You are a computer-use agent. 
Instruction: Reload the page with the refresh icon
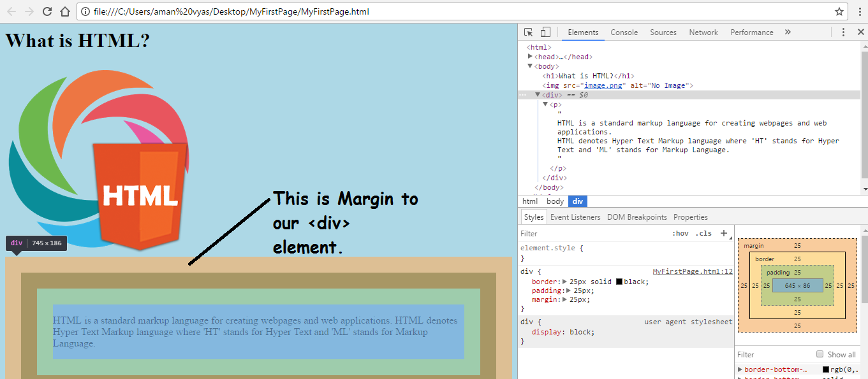(47, 11)
